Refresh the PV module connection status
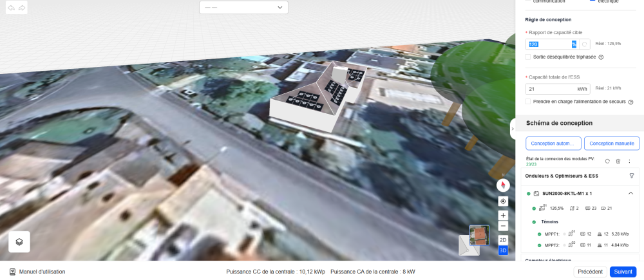Viewport: 644px width, 280px height. (607, 161)
